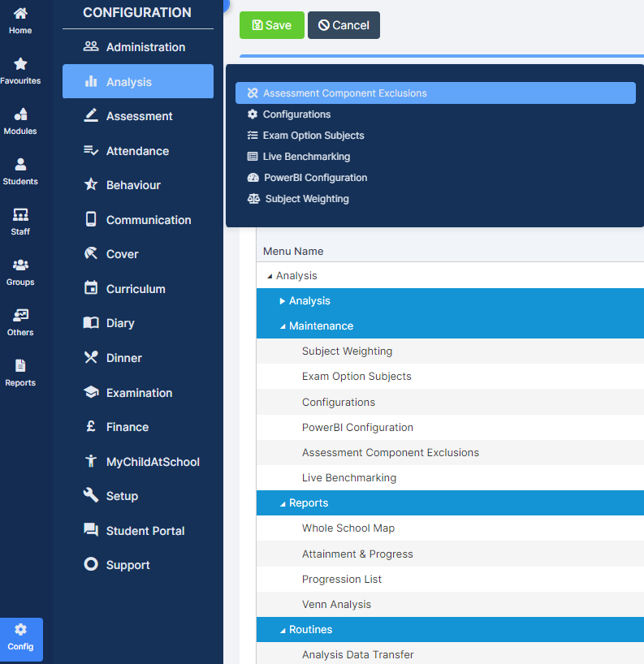This screenshot has height=664, width=644.
Task: Click the green Save button
Action: [272, 25]
